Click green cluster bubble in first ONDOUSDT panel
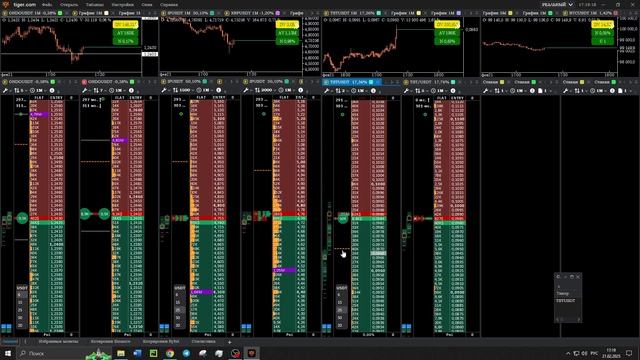Image resolution: width=640 pixels, height=360 pixels. point(22,218)
